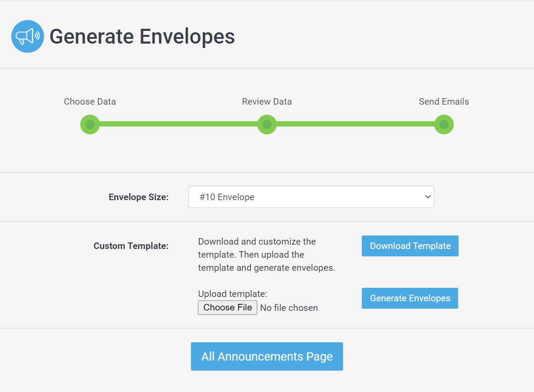The width and height of the screenshot is (534, 392).
Task: Select the Send Emails step circle
Action: pos(444,124)
